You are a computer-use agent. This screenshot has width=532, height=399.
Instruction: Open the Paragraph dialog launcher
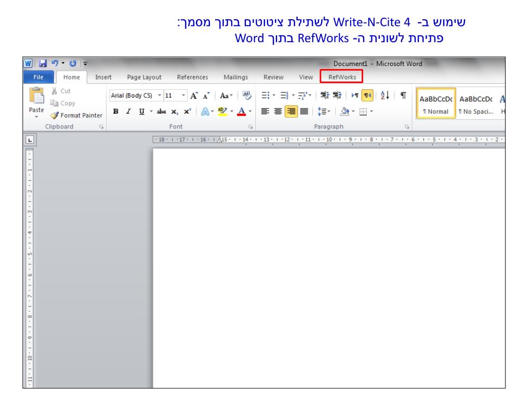tap(407, 127)
